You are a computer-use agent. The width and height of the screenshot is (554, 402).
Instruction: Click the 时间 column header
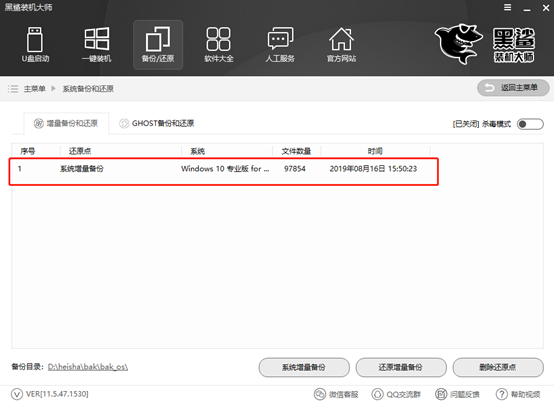click(x=375, y=151)
